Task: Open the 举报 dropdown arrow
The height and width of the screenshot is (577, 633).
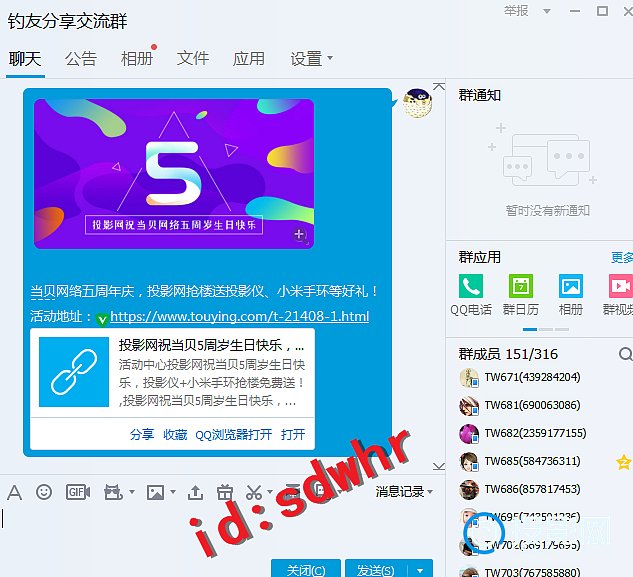Action: click(547, 11)
